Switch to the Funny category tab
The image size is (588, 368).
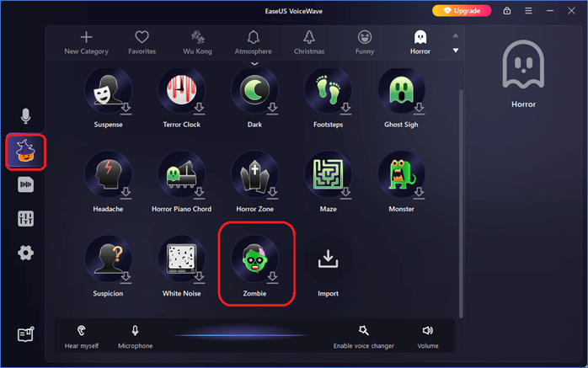(365, 42)
